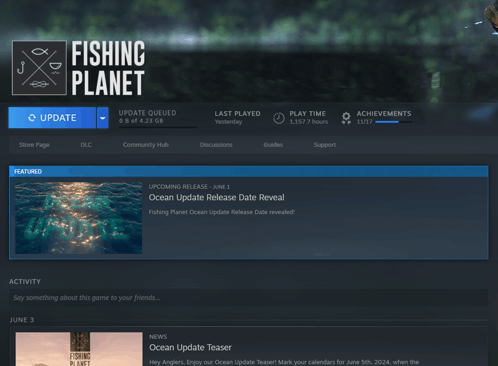The image size is (498, 366).
Task: Open Ocean Update Release Date Reveal headline
Action: pyautogui.click(x=217, y=197)
